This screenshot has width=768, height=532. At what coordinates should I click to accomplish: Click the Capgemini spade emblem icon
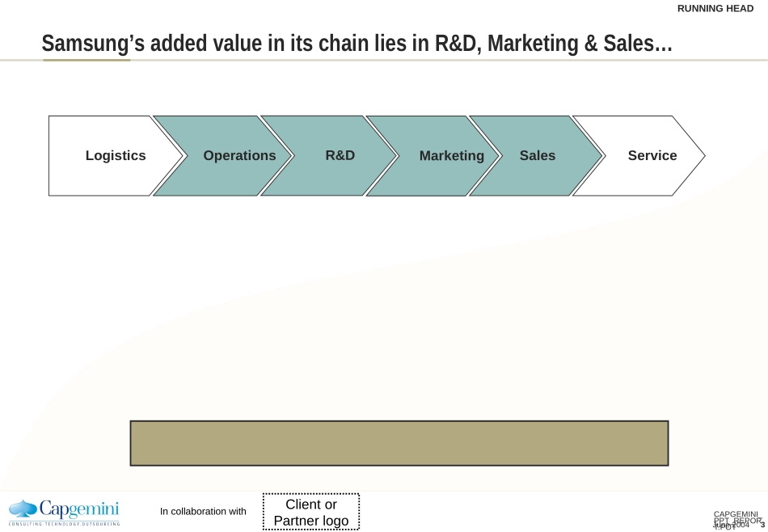point(23,509)
